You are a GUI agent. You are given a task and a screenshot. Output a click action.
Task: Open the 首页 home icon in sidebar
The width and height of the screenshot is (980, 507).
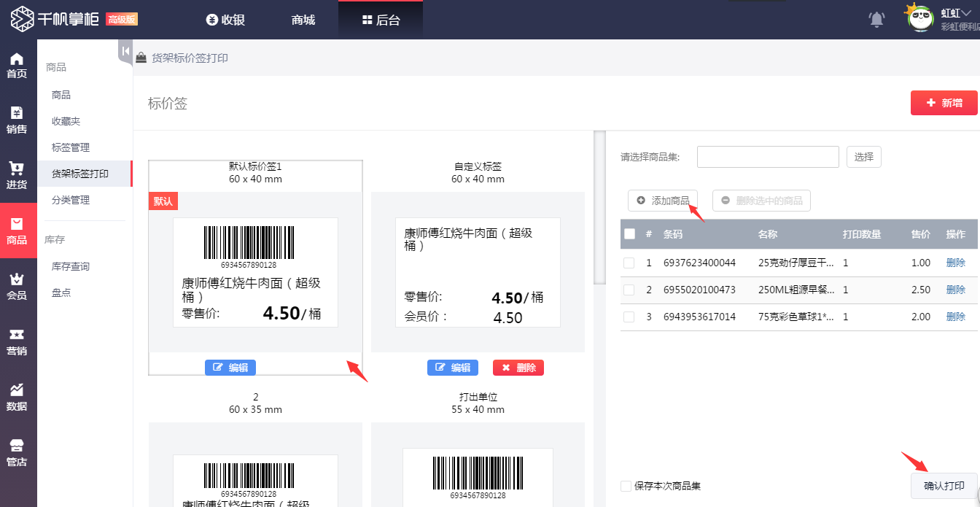[17, 64]
